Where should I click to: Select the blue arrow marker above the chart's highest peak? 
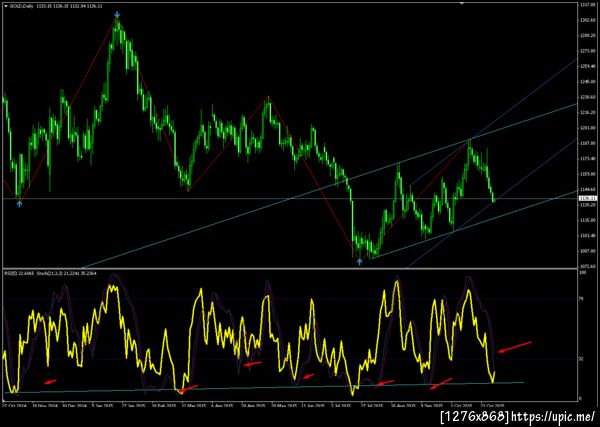pyautogui.click(x=117, y=15)
